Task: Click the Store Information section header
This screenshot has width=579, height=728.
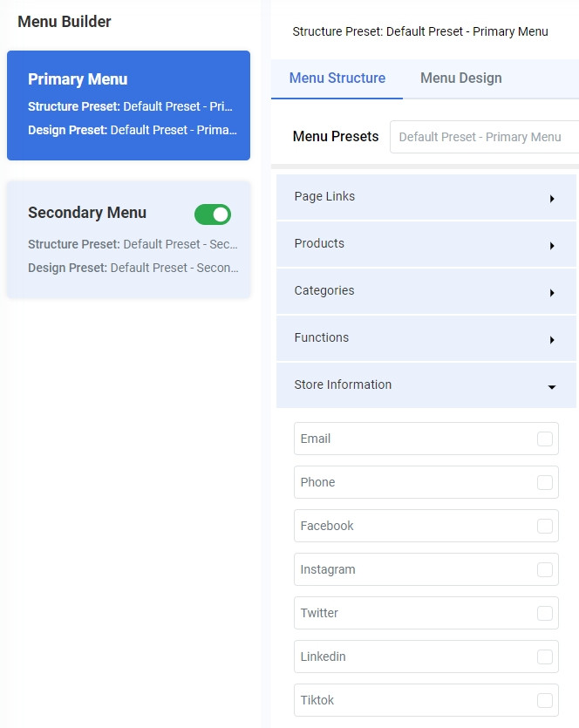Action: click(343, 384)
